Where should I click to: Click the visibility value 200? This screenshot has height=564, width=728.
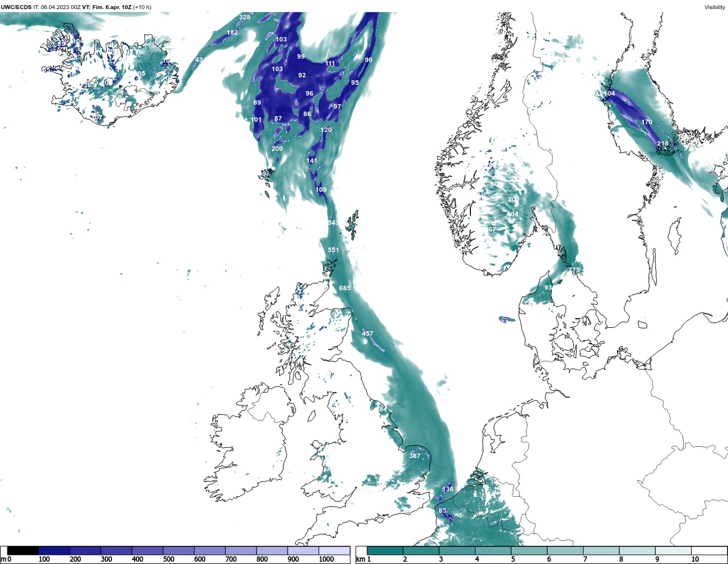277,149
